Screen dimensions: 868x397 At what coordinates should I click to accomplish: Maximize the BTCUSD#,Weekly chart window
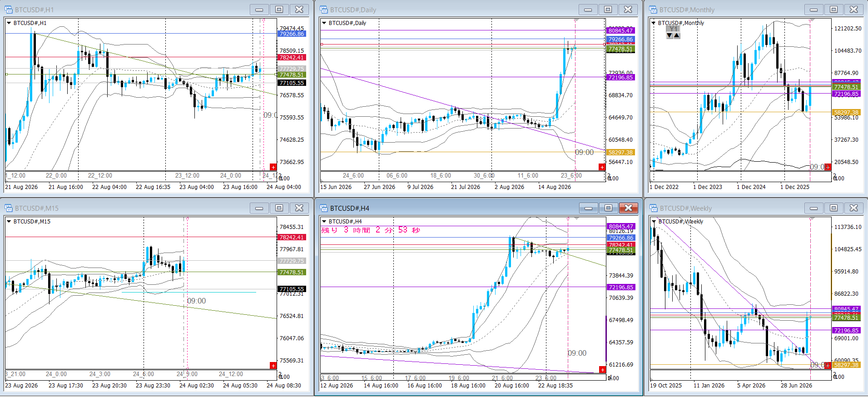[833, 208]
